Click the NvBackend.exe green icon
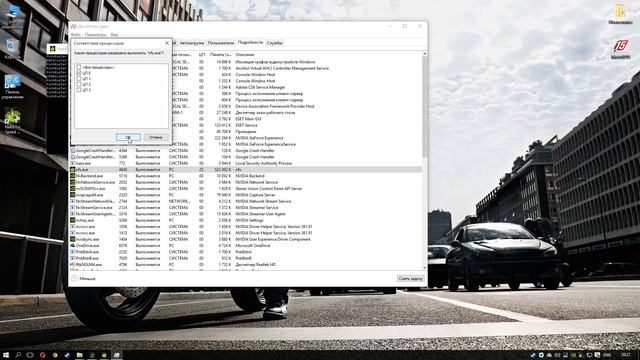Screen dimensions: 640x360 73,176
